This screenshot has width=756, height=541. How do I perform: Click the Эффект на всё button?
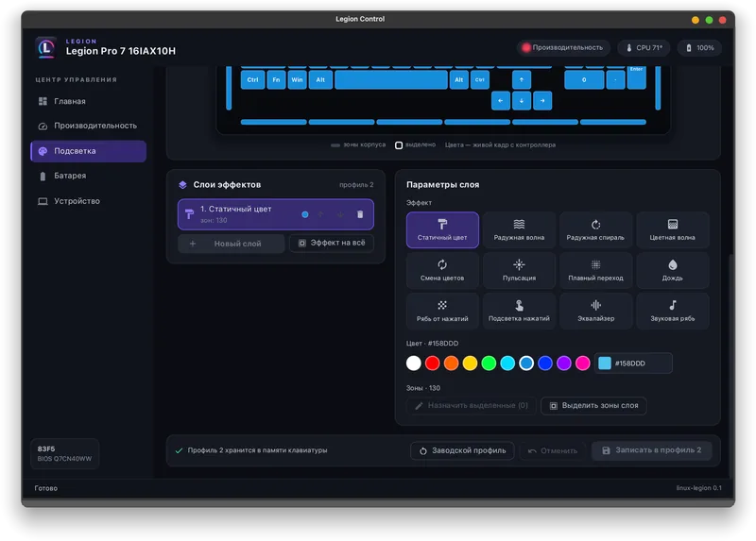tap(332, 243)
